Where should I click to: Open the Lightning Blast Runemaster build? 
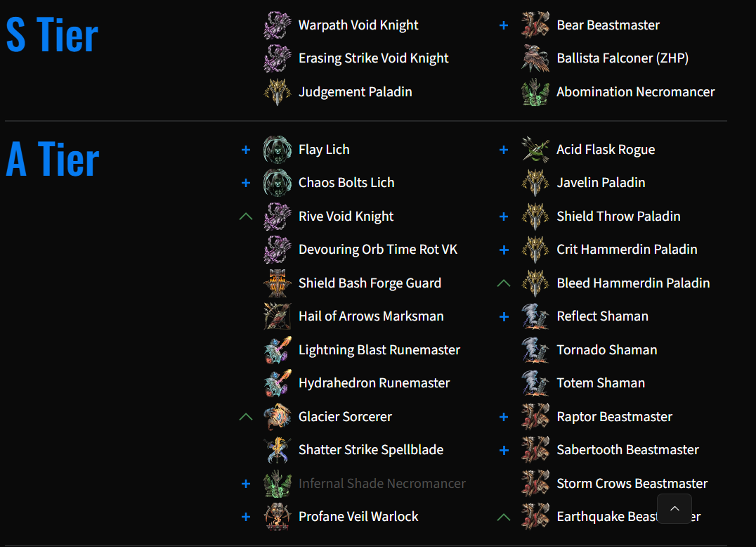[379, 349]
